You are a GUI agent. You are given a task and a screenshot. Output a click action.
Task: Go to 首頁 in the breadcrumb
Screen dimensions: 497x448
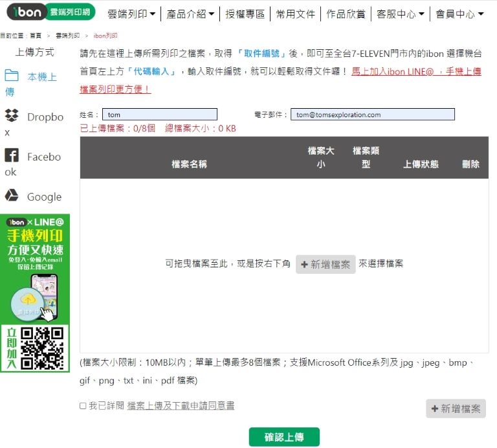click(x=36, y=36)
